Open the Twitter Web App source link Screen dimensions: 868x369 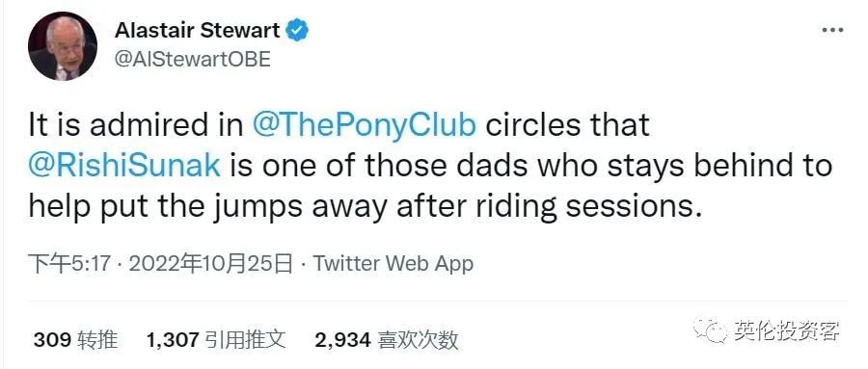tap(393, 264)
